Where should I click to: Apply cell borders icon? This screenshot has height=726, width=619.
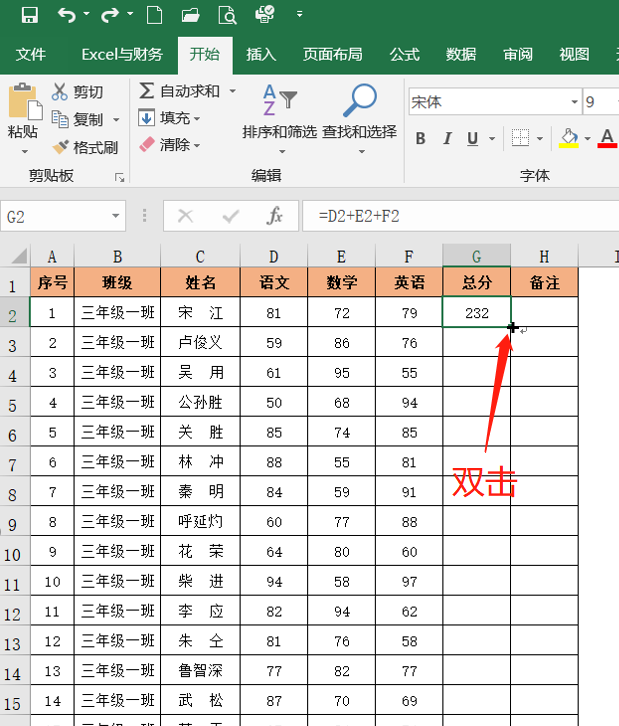click(520, 138)
